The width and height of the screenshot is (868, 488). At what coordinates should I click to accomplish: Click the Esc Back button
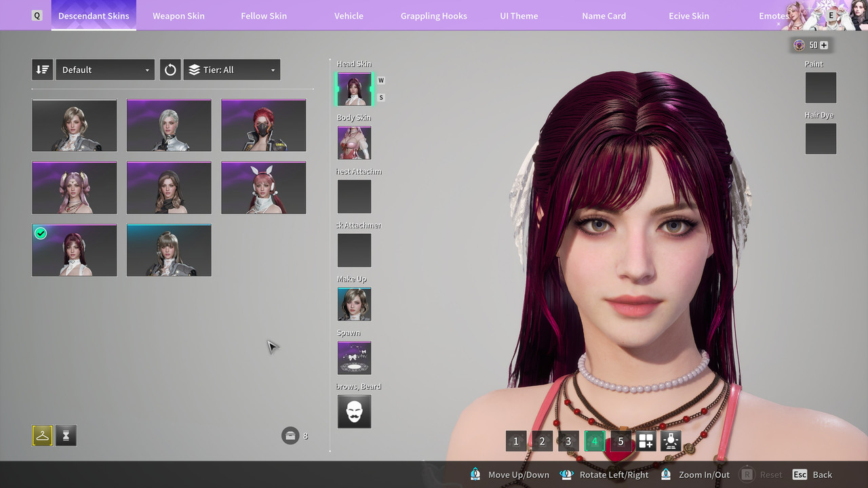[x=812, y=474]
